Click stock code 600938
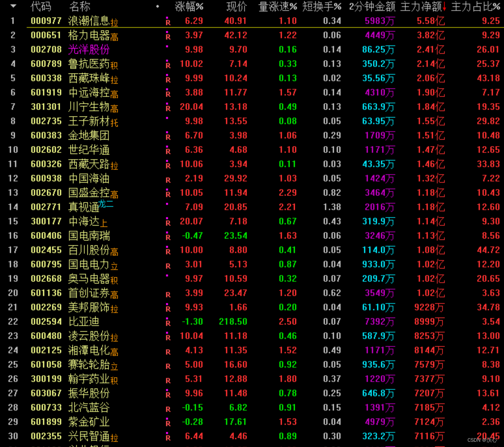 click(x=46, y=178)
